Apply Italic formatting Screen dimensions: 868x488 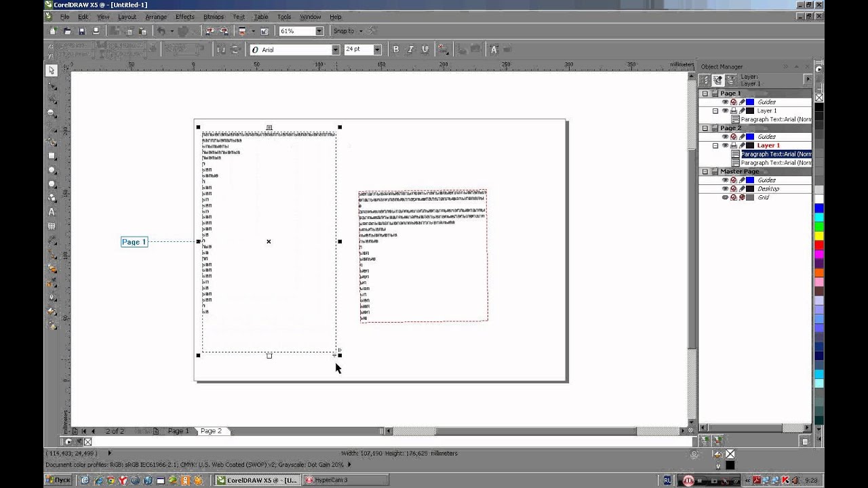[x=410, y=49]
